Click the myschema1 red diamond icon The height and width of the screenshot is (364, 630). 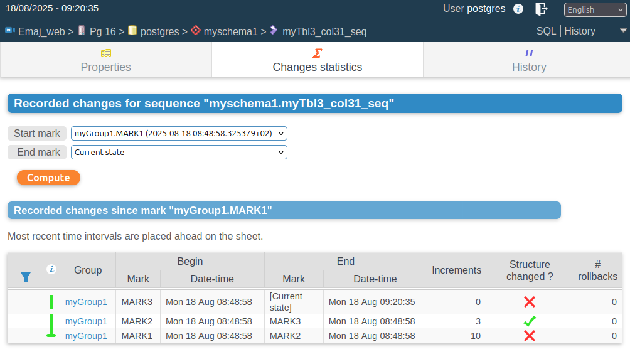(x=196, y=31)
